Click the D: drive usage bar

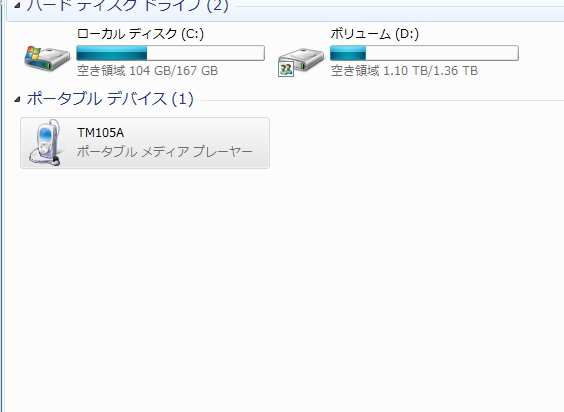point(424,53)
